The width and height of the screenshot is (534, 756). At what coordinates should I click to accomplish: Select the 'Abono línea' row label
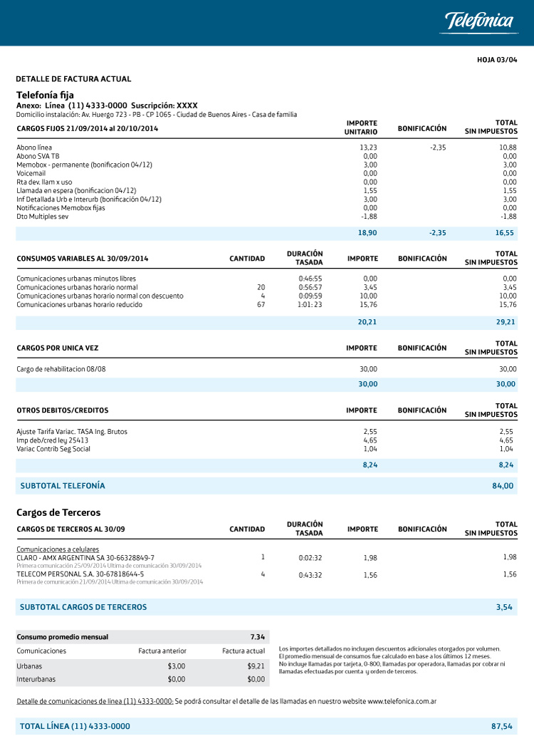[34, 147]
